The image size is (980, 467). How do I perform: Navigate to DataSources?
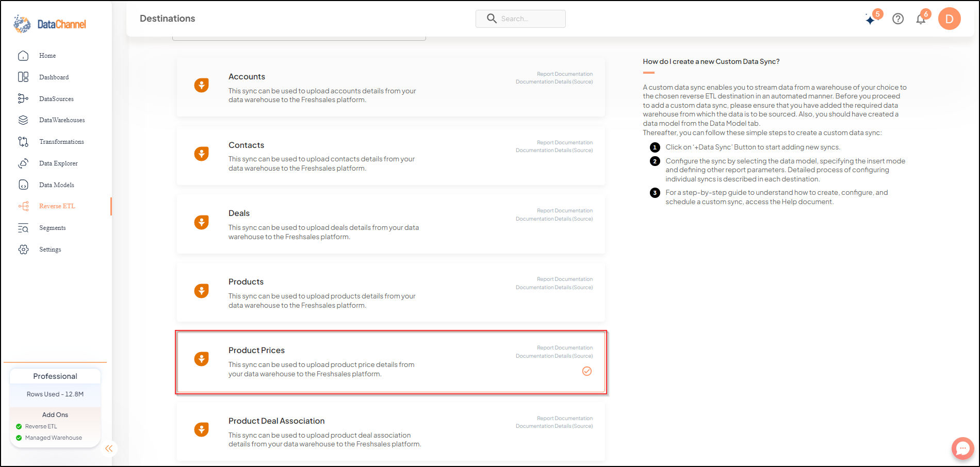(x=57, y=99)
